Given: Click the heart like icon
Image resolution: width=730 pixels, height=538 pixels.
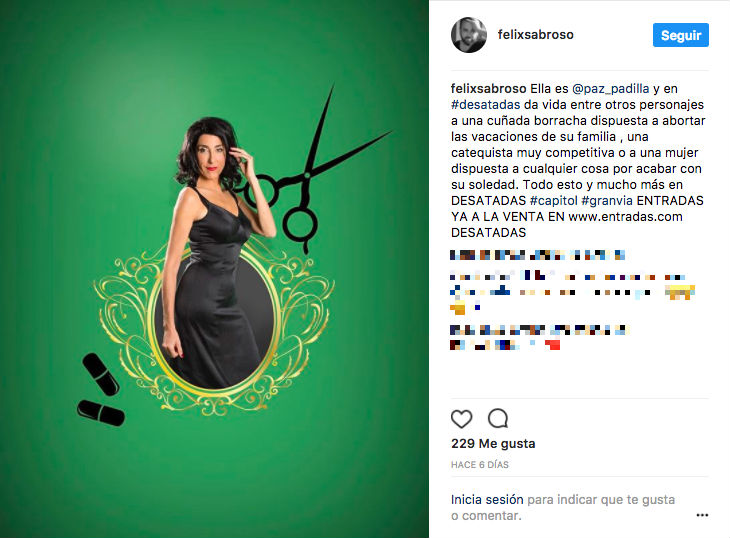Looking at the screenshot, I should click(x=461, y=419).
